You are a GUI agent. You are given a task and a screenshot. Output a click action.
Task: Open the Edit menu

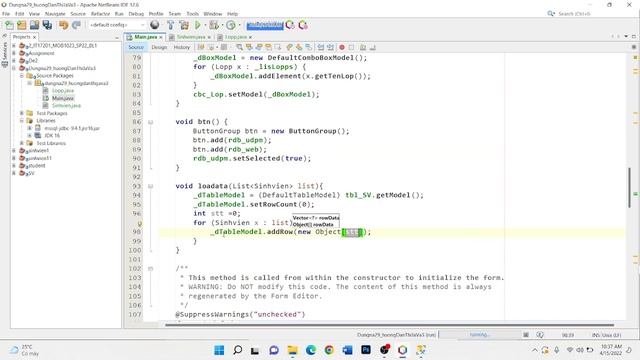(x=19, y=13)
